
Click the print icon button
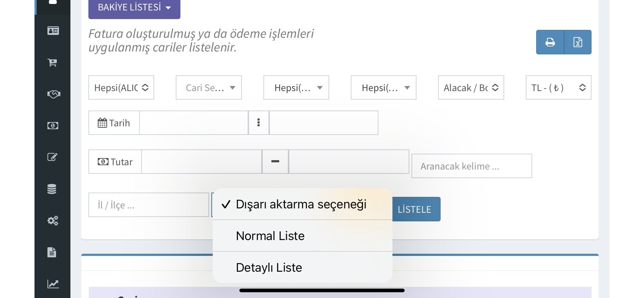click(x=550, y=42)
